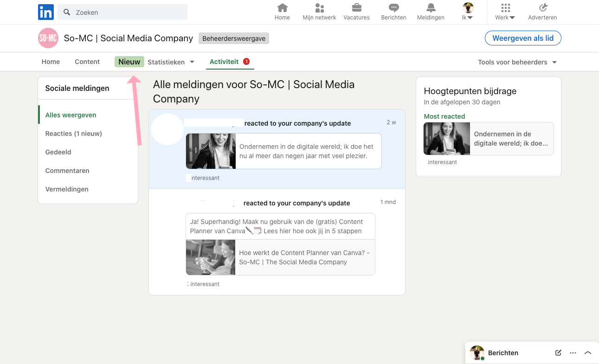Open Most reacted post thumbnail in Hoogtepunten

tap(447, 139)
